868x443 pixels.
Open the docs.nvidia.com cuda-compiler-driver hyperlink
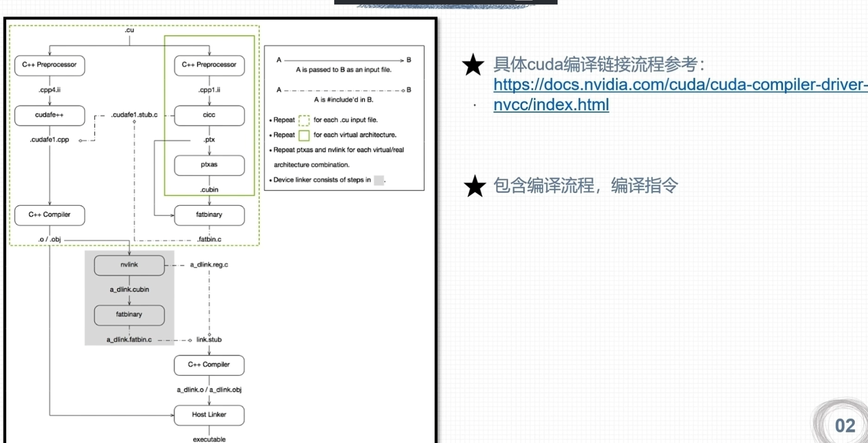[680, 85]
